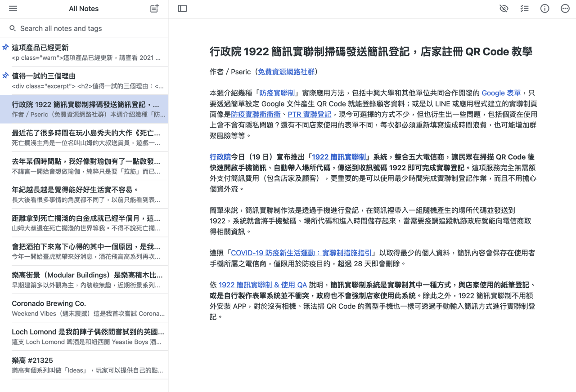Open note info panel icon

click(544, 9)
